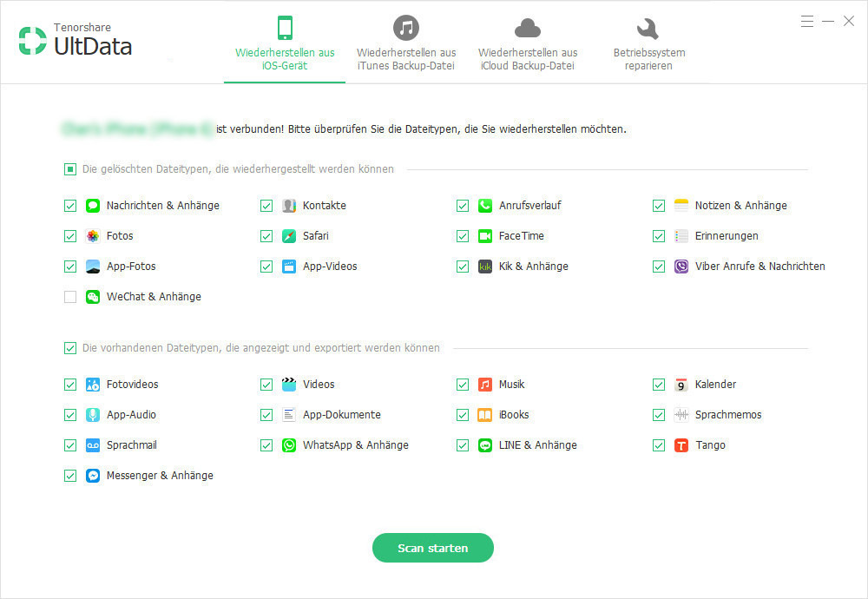Click the Sprachmemos waveform icon
Viewport: 868px width, 599px height.
[x=681, y=415]
